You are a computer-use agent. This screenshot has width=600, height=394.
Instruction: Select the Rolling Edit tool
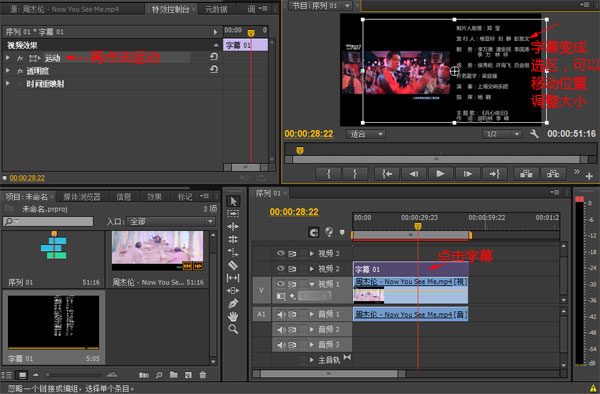point(233,239)
